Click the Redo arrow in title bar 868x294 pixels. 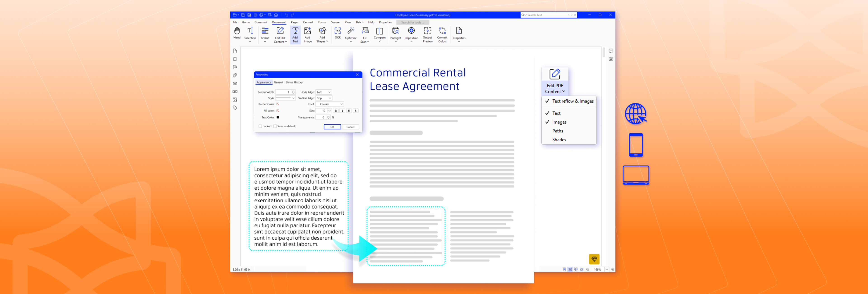(292, 15)
